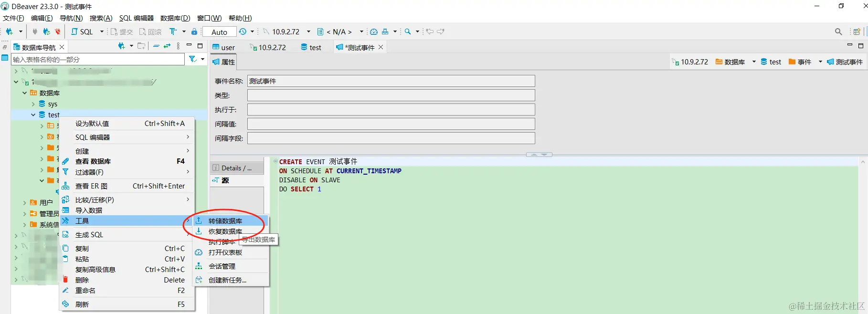Close the 数据库导航 panel tab
868x314 pixels.
(62, 47)
